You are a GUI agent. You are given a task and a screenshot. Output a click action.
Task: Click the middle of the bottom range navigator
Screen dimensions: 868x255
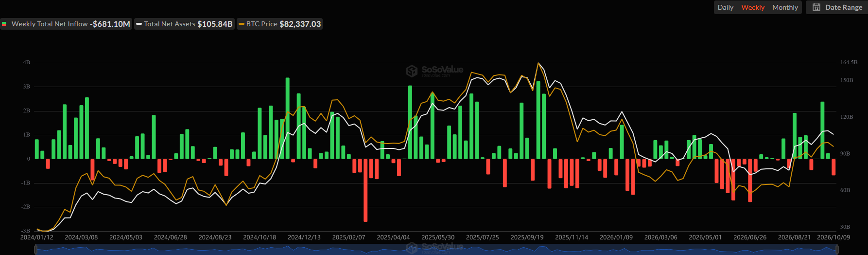click(436, 249)
